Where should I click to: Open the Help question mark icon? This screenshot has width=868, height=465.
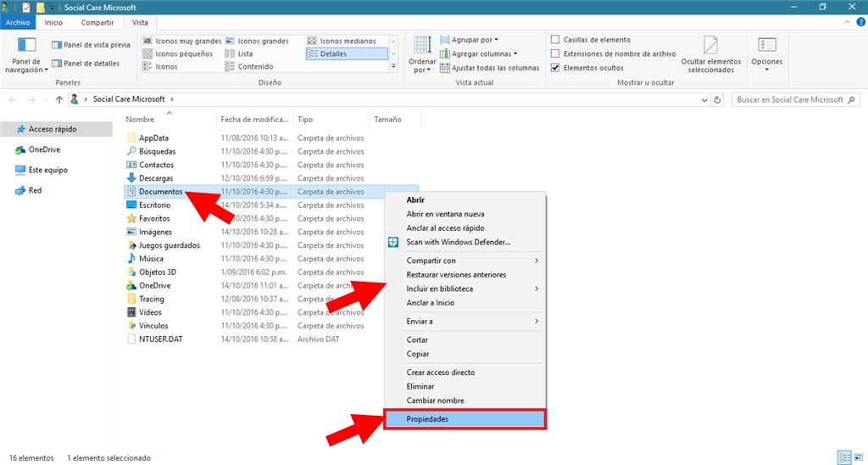(x=860, y=22)
